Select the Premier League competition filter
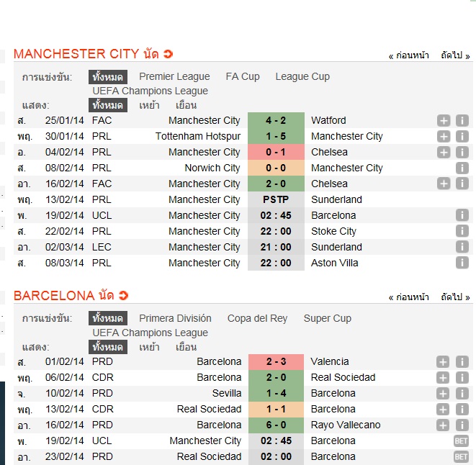The height and width of the screenshot is (465, 476). 174,76
